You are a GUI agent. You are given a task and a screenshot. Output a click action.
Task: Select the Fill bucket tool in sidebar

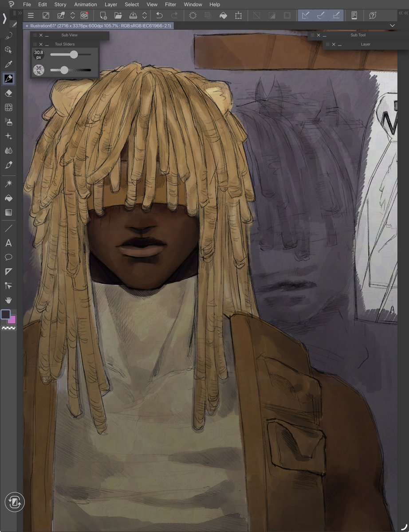coord(8,198)
